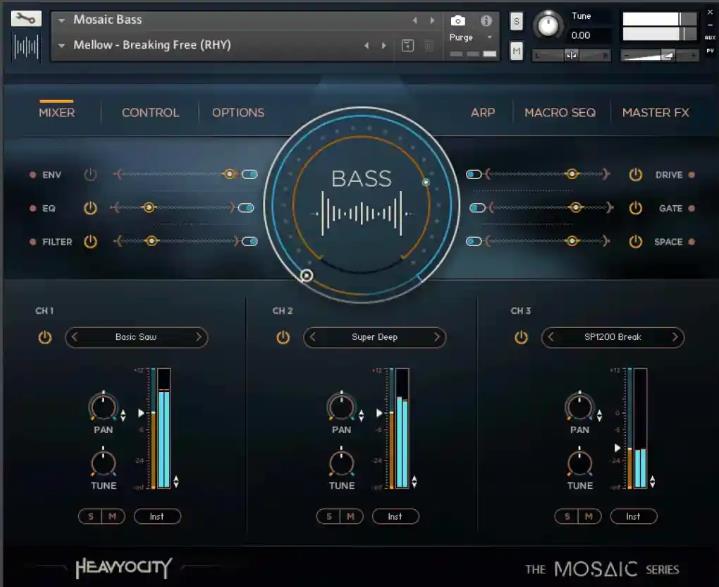
Task: Click the DRIVE power icon
Action: coord(635,175)
